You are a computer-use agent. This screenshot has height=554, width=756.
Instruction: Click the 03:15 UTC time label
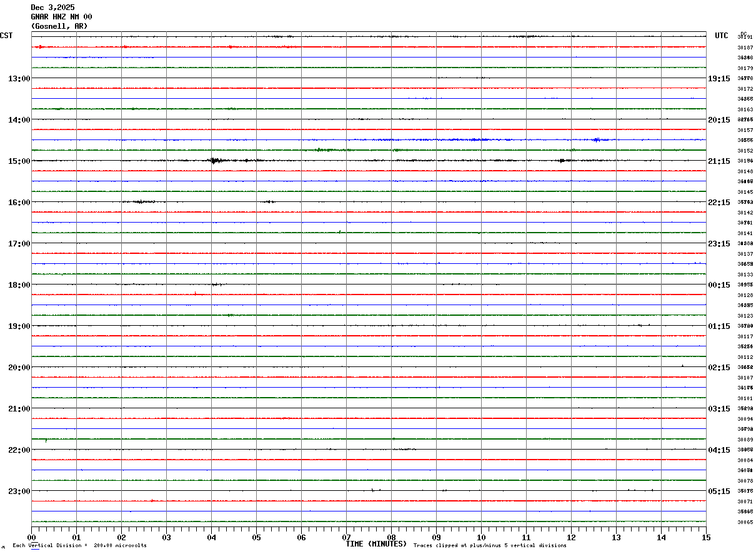(x=719, y=408)
